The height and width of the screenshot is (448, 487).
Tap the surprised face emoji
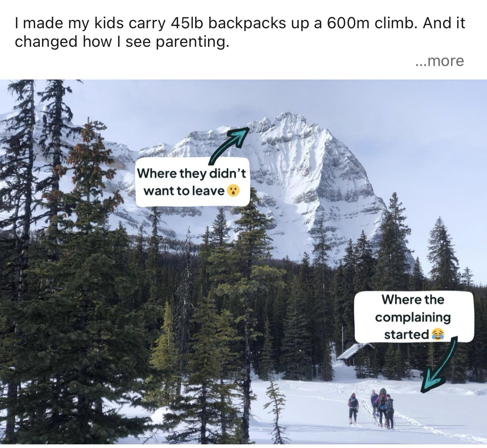[233, 191]
